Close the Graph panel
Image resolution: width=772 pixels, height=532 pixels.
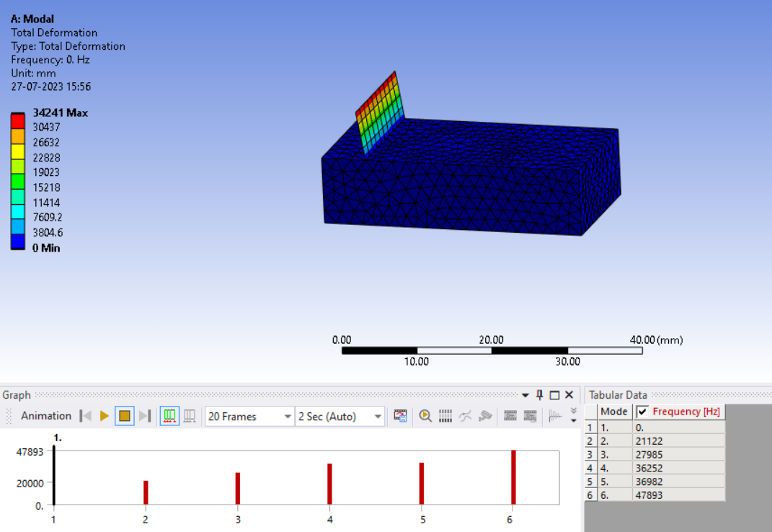click(x=569, y=395)
